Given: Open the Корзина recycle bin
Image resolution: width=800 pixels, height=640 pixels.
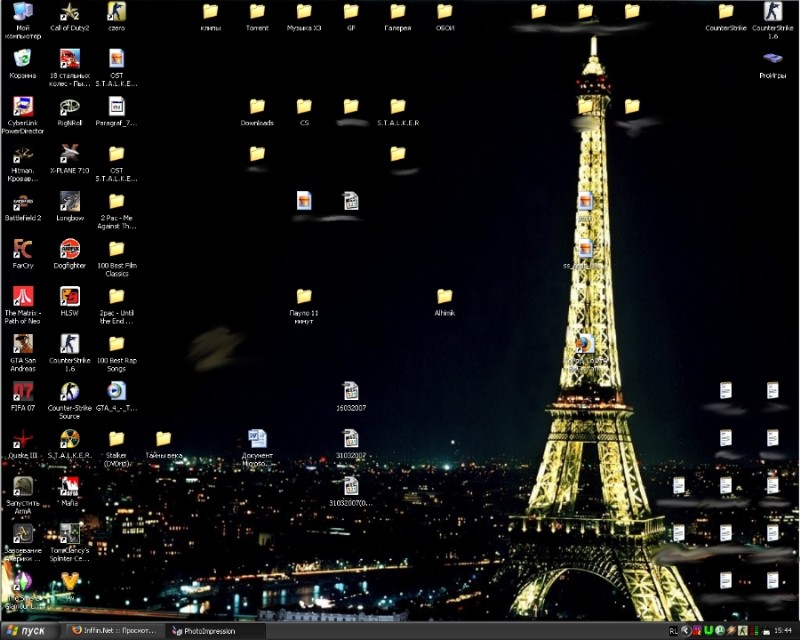Looking at the screenshot, I should pos(22,59).
